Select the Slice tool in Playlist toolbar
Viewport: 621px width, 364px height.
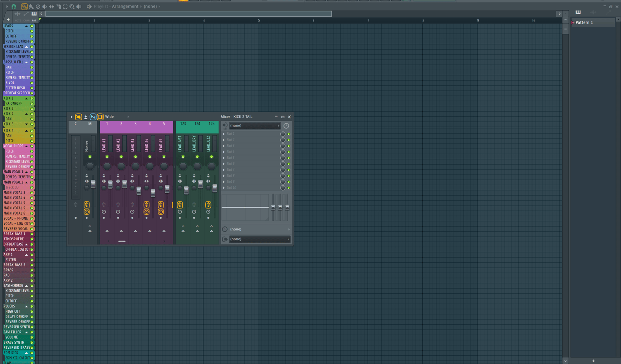(58, 7)
